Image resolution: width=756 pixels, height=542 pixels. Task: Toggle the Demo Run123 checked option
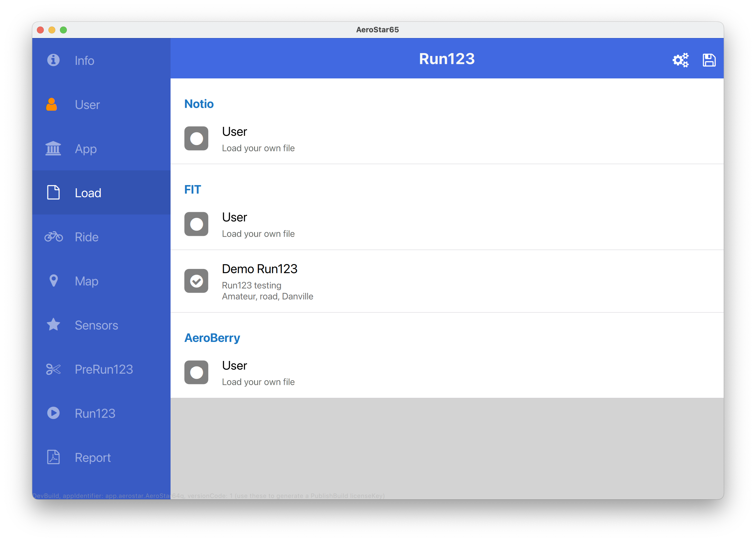[x=196, y=281]
